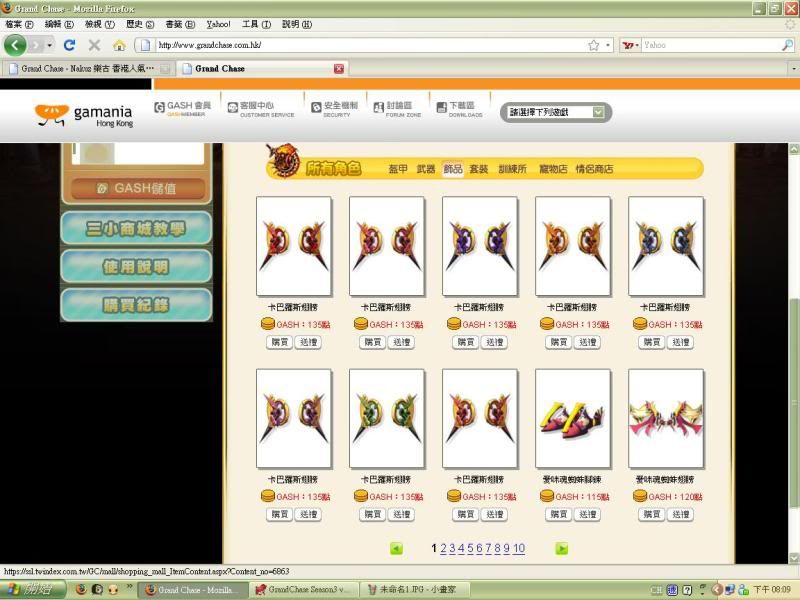
Task: Open the Yahoo search engine dropdown icon
Action: click(631, 45)
